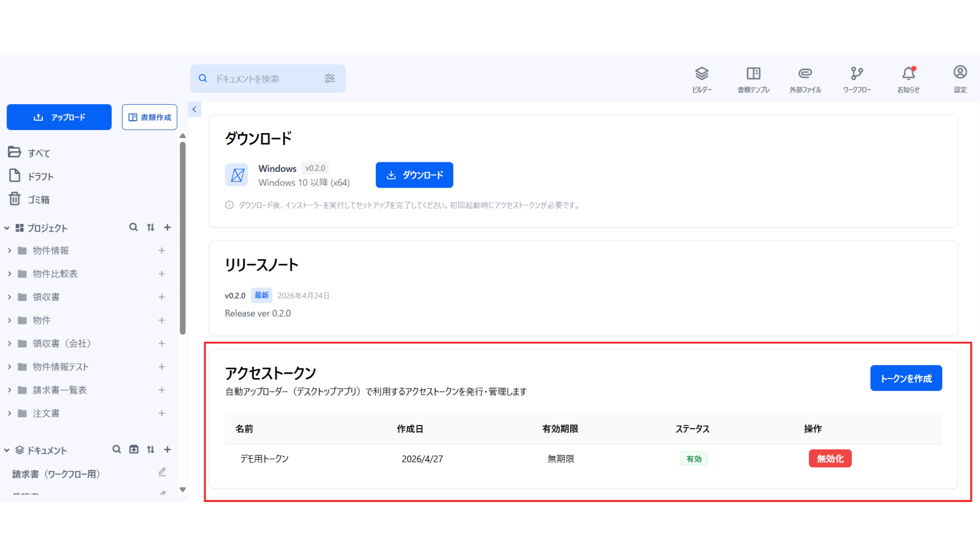Click the sidebar vertical scrollbar thumb

click(183, 238)
